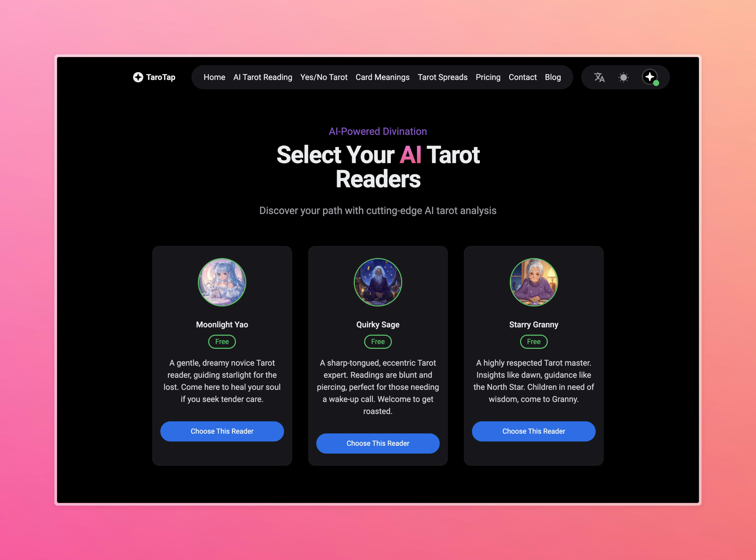Click the Free badge under Quirky Sage
The image size is (756, 560).
[x=378, y=342]
